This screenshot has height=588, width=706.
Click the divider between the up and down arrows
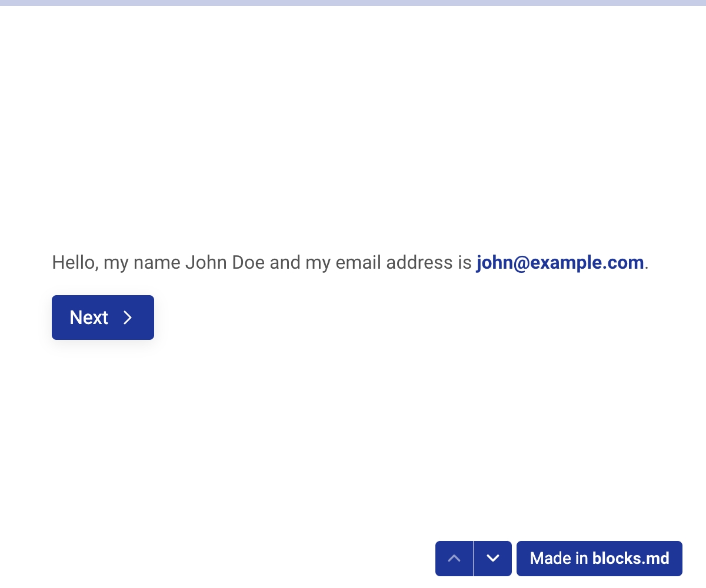coord(474,558)
